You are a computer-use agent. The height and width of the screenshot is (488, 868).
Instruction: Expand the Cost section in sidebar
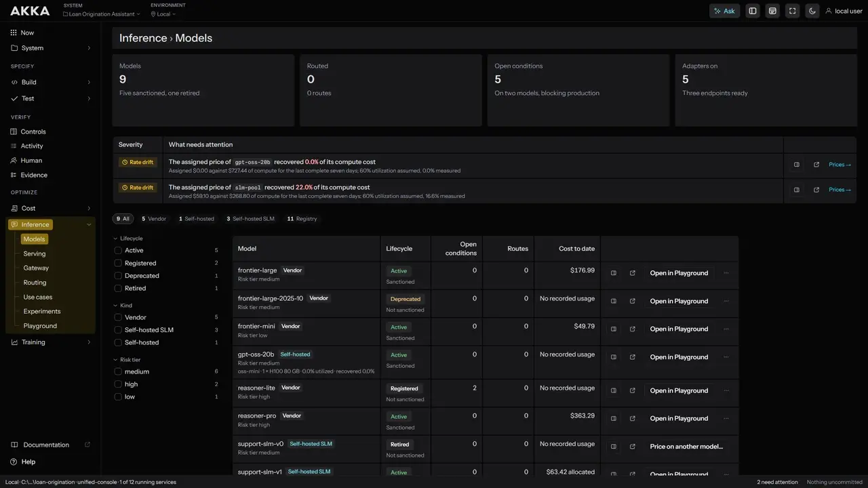coord(89,208)
